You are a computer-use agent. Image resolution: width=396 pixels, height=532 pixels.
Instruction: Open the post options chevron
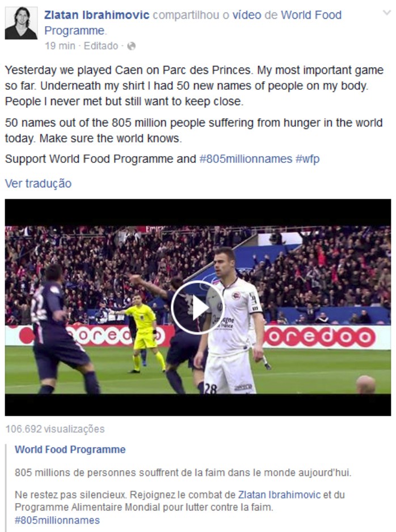387,13
